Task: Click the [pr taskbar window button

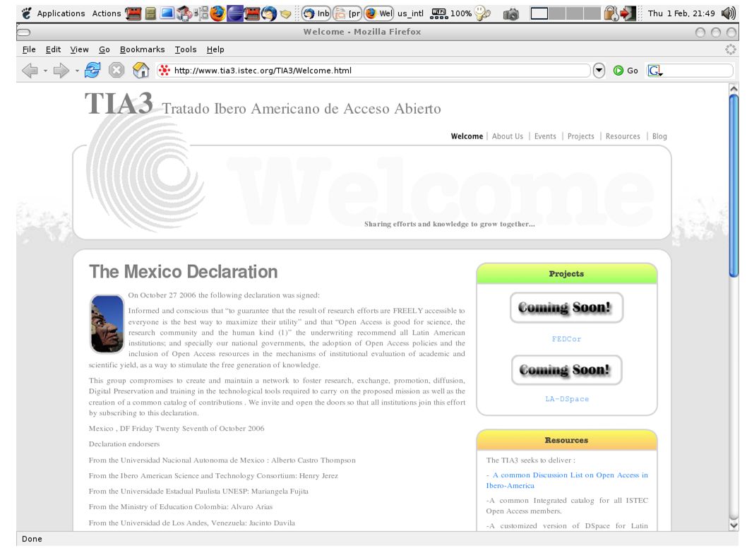Action: point(347,13)
